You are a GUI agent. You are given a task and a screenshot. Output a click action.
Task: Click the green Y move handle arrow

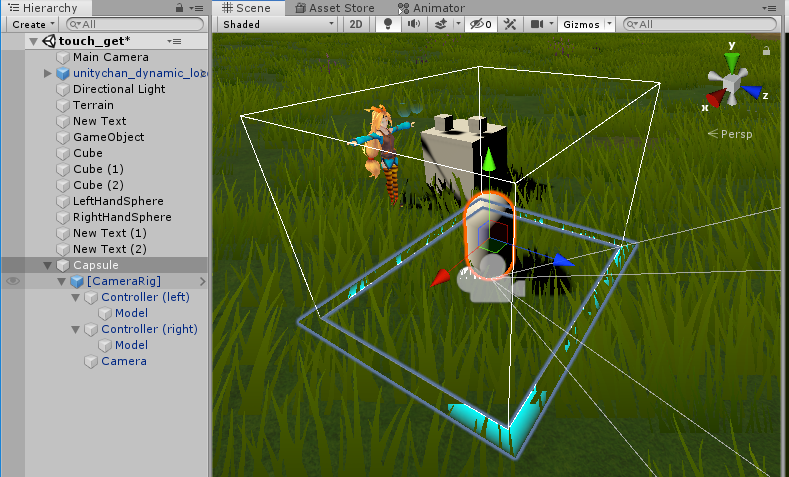[x=489, y=161]
